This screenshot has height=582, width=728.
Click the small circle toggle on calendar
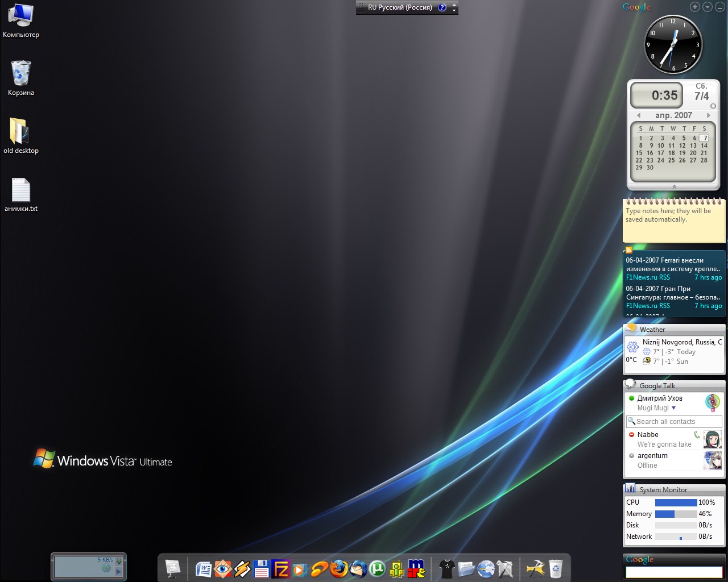tap(713, 106)
